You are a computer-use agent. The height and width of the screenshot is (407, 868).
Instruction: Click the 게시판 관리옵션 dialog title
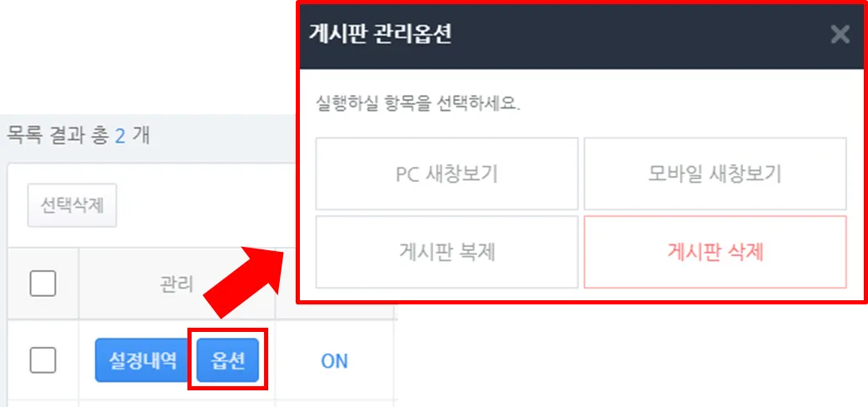point(380,34)
